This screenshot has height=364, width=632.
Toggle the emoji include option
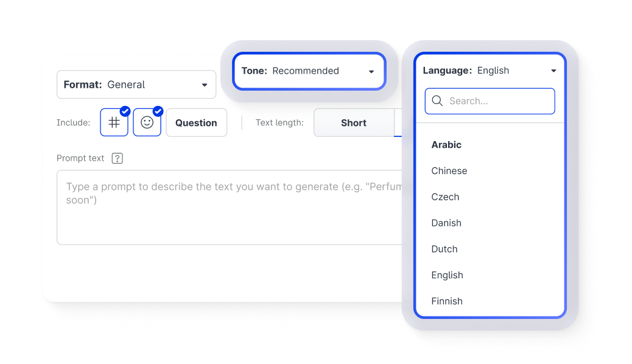click(147, 122)
